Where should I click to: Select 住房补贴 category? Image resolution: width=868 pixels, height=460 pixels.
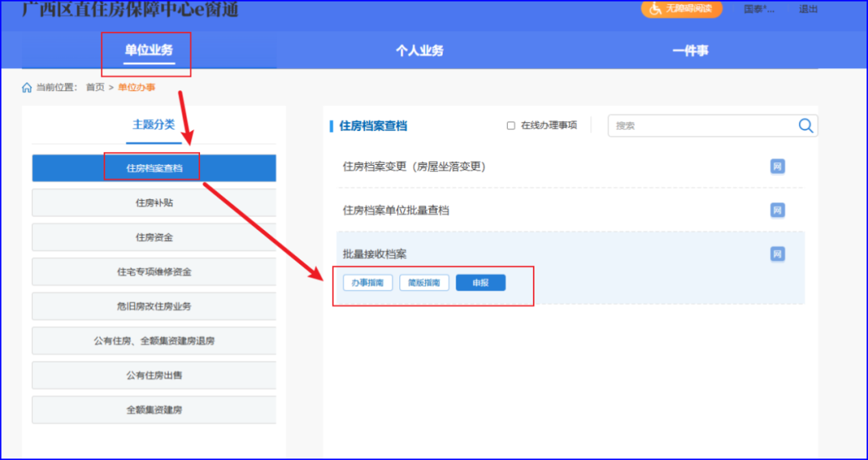(154, 203)
